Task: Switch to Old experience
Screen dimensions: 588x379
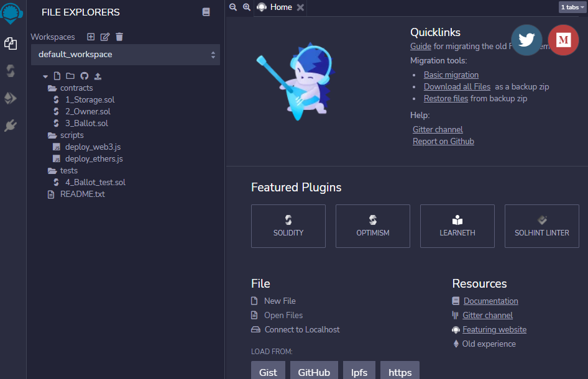Action: tap(489, 344)
